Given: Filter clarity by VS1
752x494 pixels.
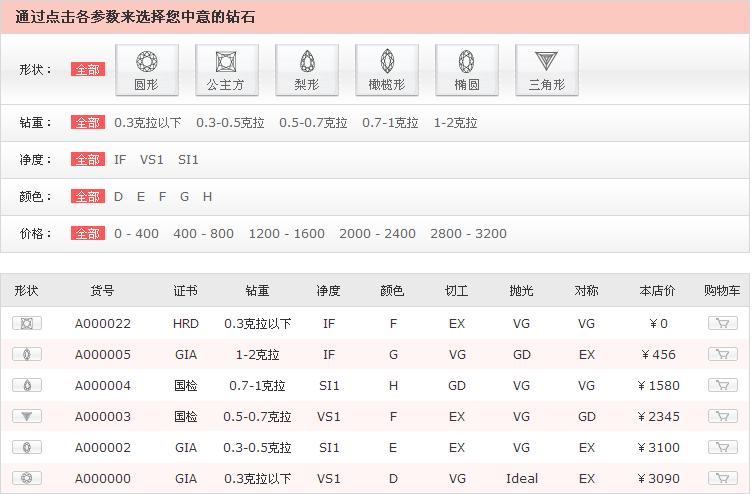Looking at the screenshot, I should [x=152, y=159].
